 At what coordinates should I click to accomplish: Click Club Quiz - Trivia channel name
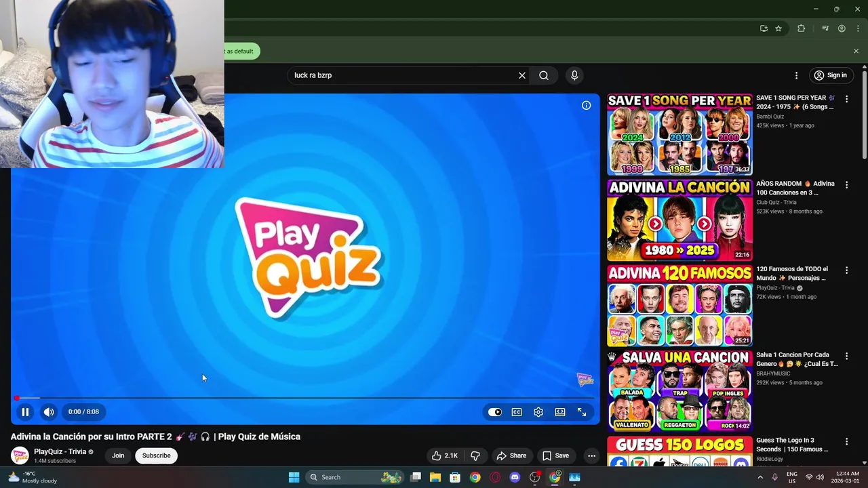coord(776,202)
